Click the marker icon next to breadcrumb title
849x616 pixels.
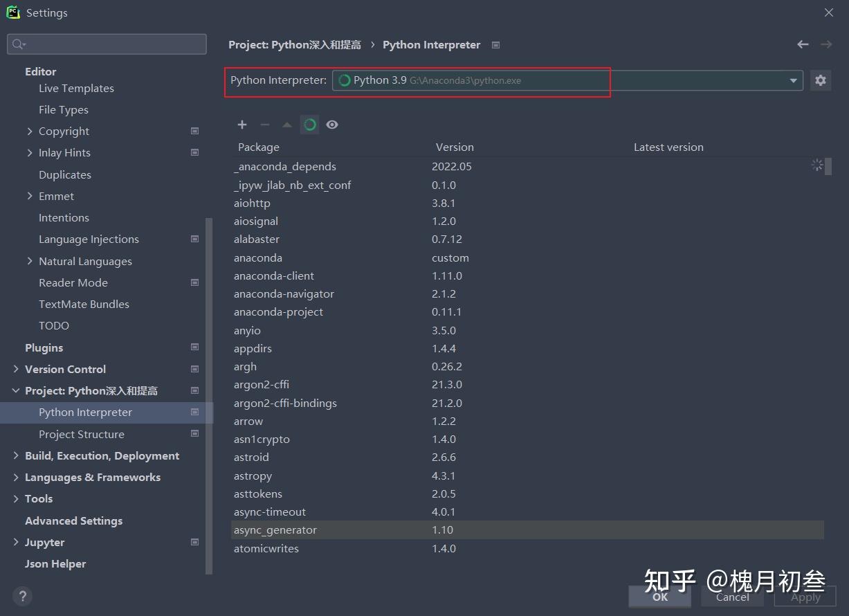[x=495, y=45]
